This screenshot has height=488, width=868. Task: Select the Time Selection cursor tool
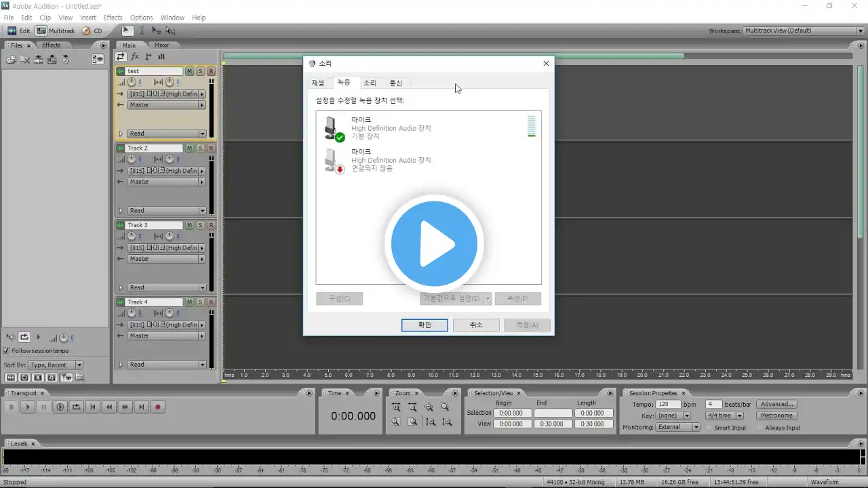[142, 30]
